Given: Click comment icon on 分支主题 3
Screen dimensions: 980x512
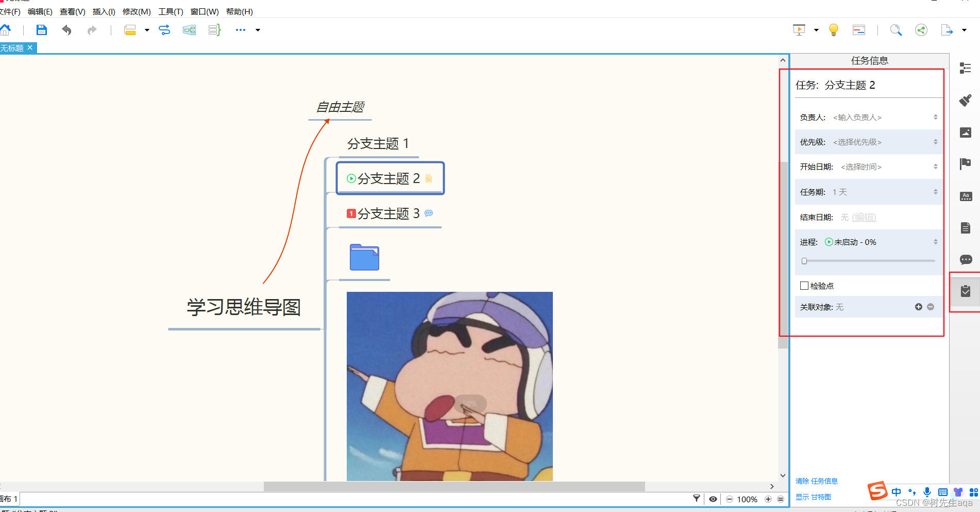Looking at the screenshot, I should click(x=429, y=213).
